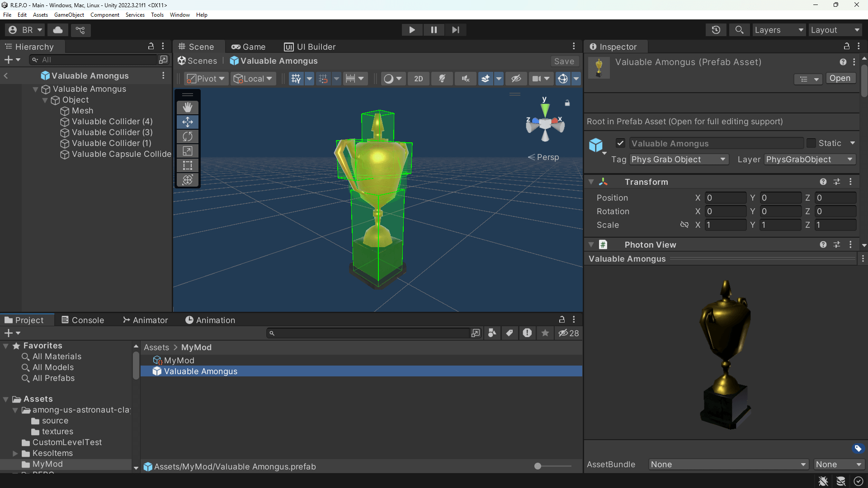This screenshot has height=488, width=868.
Task: Select the Rect Transform tool
Action: [187, 165]
